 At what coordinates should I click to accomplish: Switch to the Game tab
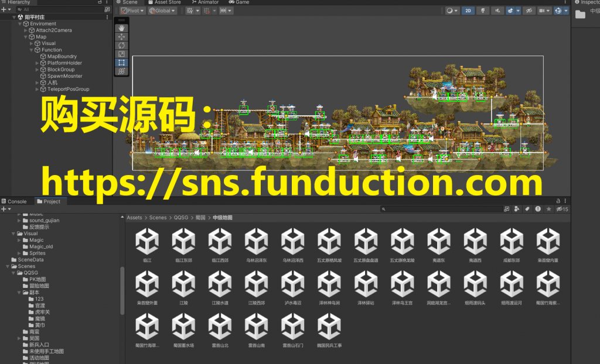tap(239, 2)
